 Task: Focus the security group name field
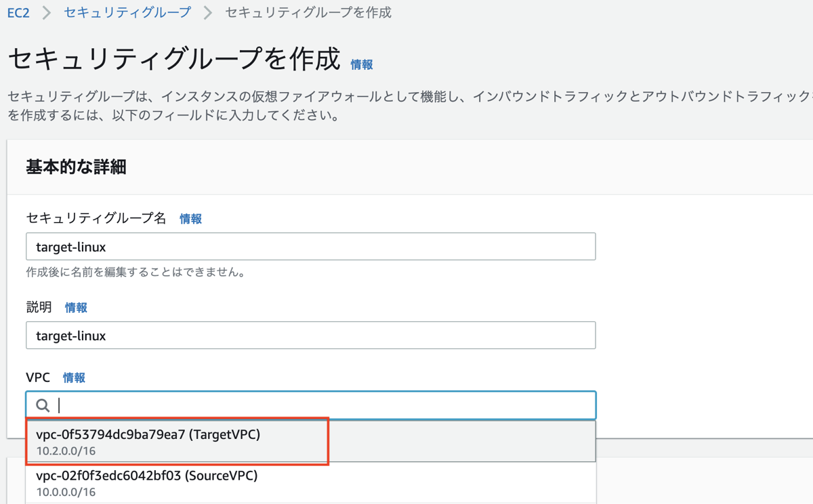tap(310, 247)
